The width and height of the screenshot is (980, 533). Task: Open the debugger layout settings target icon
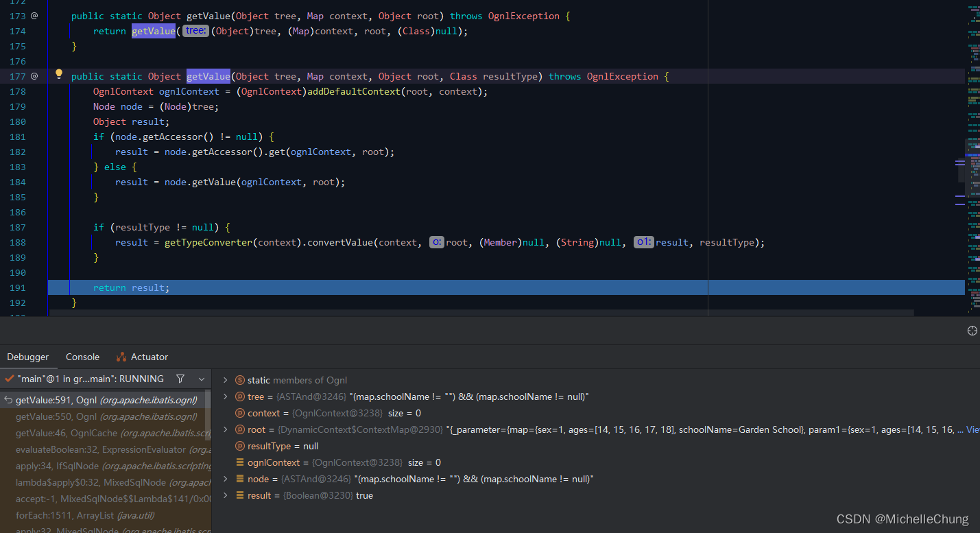(x=972, y=331)
